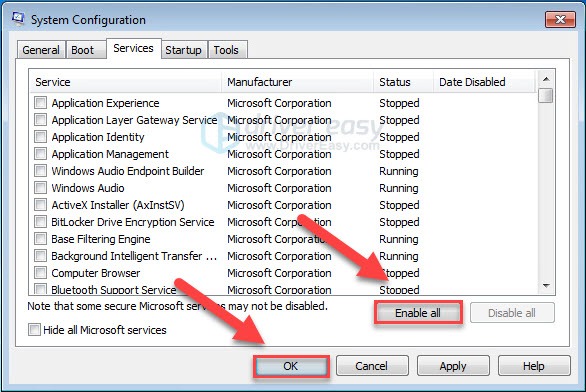Close the System Configuration window
This screenshot has width=586, height=392.
(560, 19)
